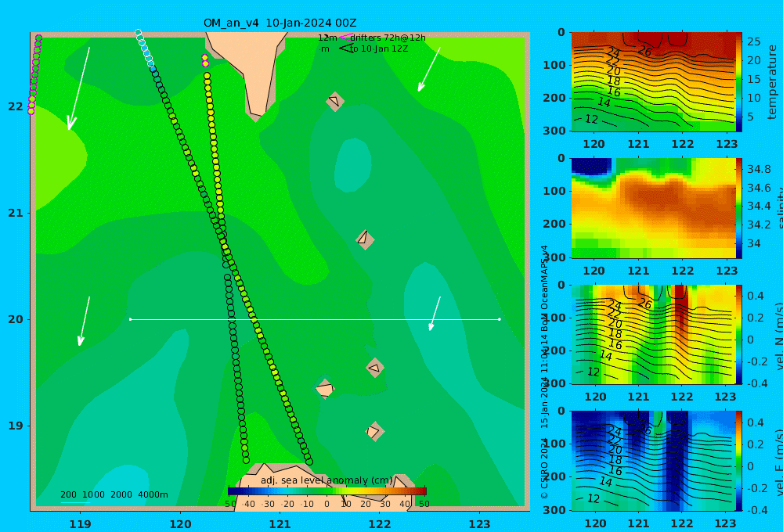Screen dimensions: 783x532
Task: Click longitude label 121 on main map axis
Action: coord(280,524)
